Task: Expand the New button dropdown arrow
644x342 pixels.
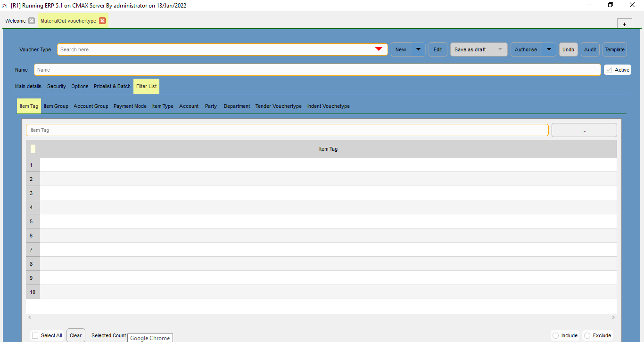Action: click(418, 49)
